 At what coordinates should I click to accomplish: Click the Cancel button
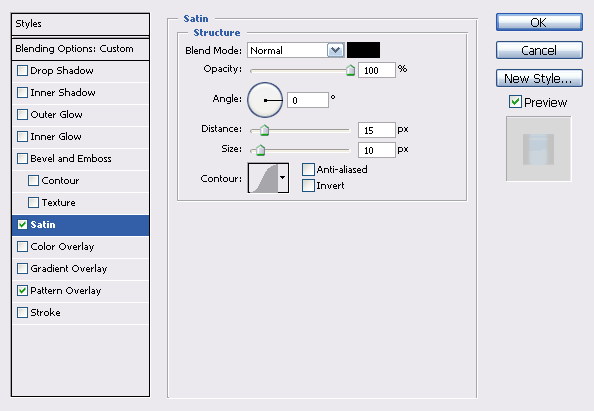(x=539, y=50)
